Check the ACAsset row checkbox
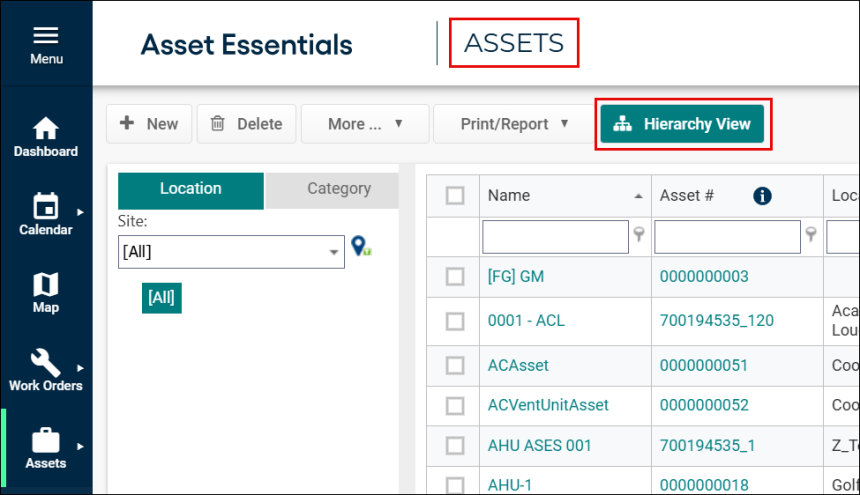The height and width of the screenshot is (495, 860). point(455,365)
